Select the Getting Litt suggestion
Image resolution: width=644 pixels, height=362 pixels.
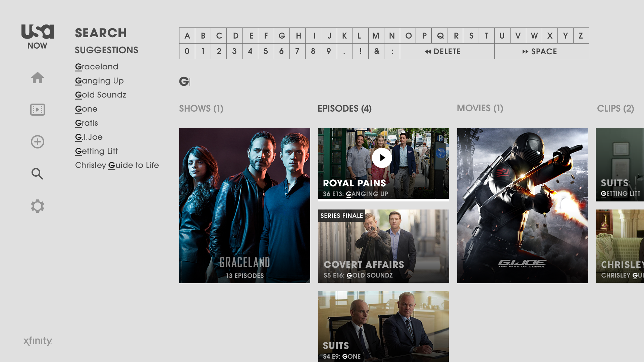point(97,151)
